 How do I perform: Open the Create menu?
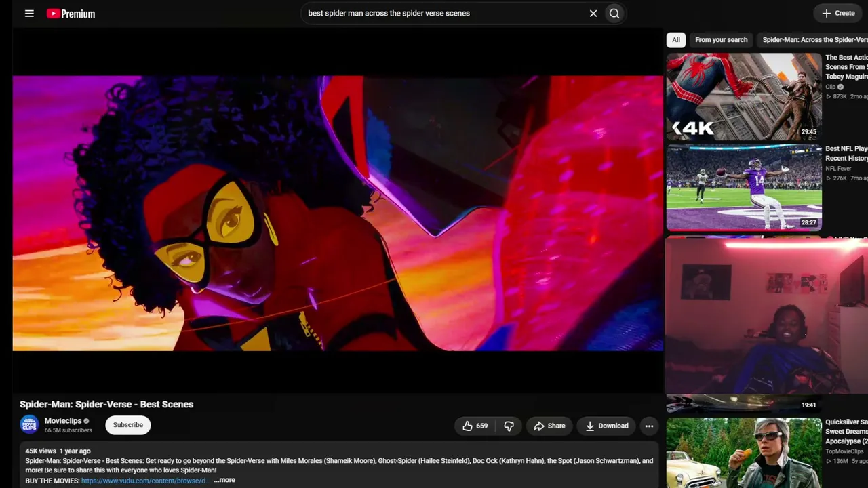point(838,13)
